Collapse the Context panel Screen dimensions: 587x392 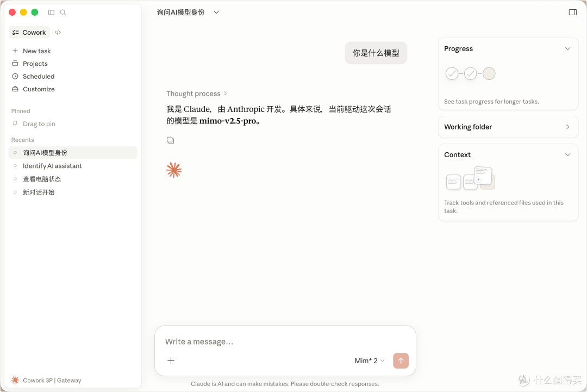(567, 154)
